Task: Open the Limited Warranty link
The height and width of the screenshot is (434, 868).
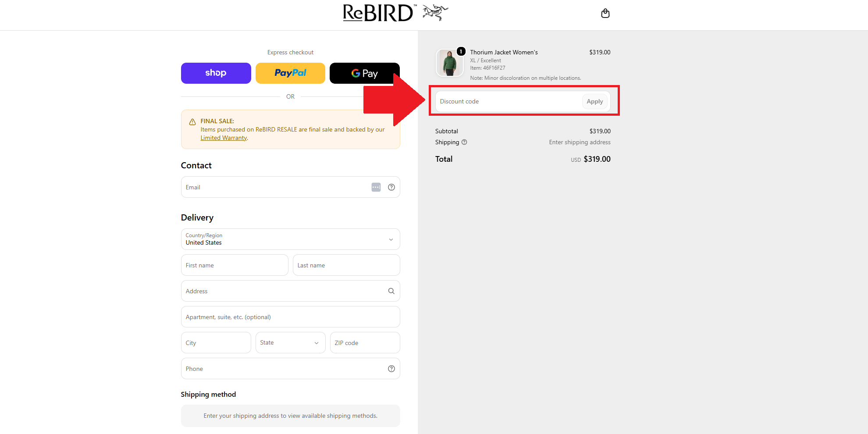Action: [x=224, y=138]
